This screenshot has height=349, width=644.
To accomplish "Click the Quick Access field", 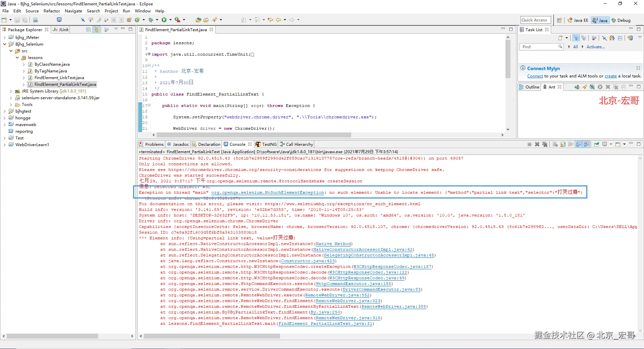I will (x=536, y=20).
